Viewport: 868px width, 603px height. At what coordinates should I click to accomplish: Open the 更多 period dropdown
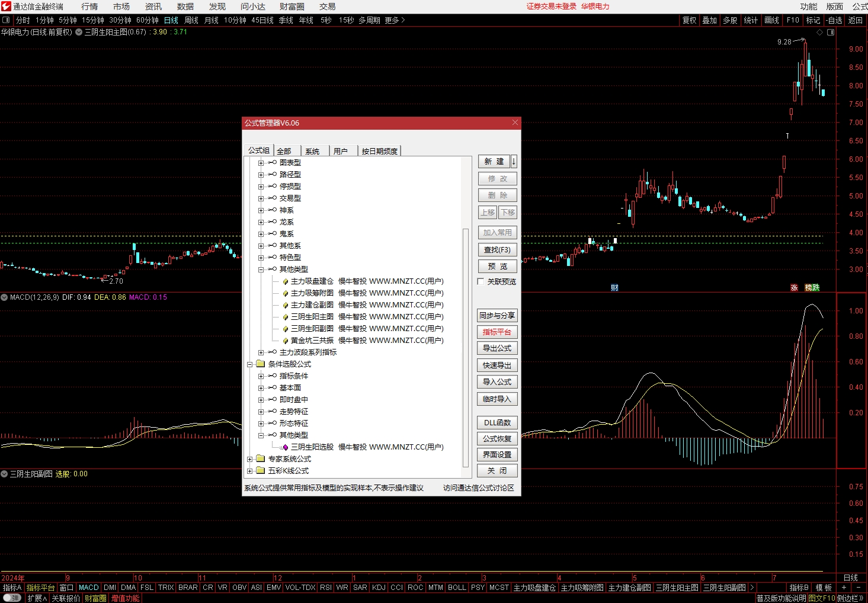click(x=395, y=20)
